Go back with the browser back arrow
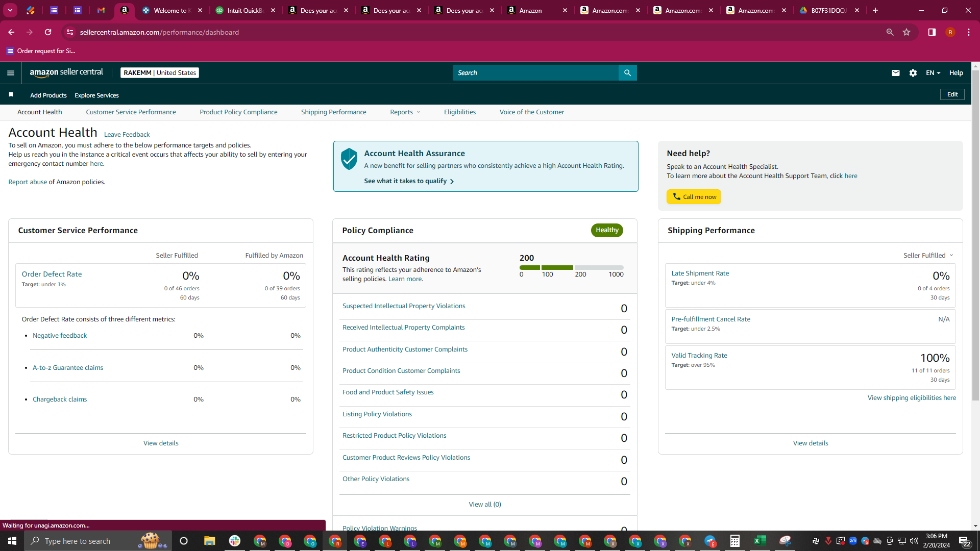This screenshot has width=980, height=551. tap(11, 32)
